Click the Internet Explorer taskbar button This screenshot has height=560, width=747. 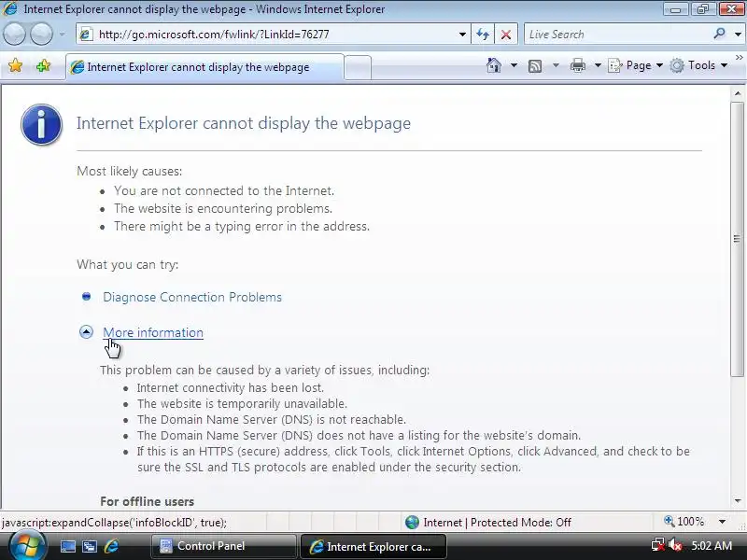(373, 546)
